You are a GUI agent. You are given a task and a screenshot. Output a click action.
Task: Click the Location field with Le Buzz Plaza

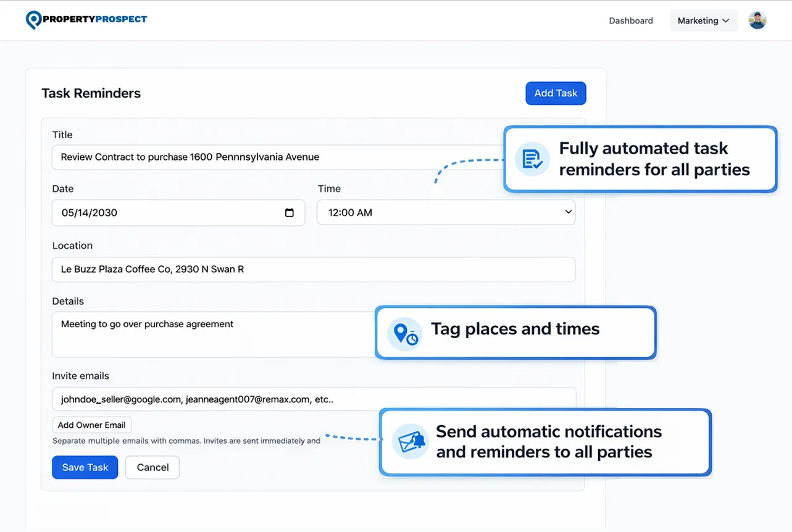click(x=247, y=269)
